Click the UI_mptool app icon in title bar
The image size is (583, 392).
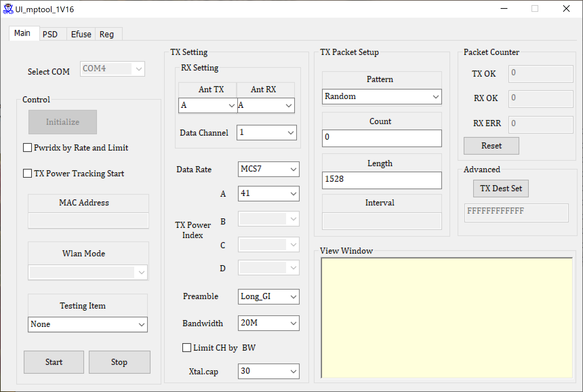click(x=8, y=9)
